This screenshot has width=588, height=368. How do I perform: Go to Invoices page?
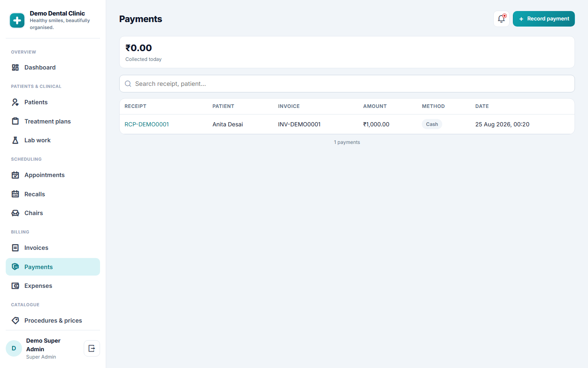coord(53,248)
